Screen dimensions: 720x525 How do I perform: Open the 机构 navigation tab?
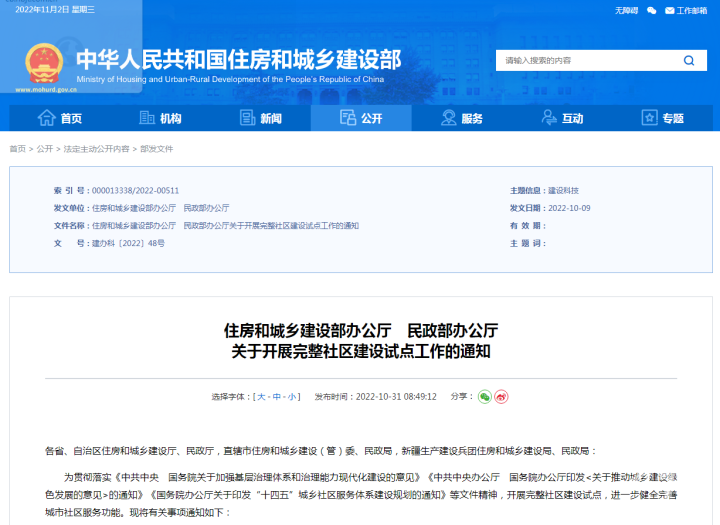coord(161,119)
